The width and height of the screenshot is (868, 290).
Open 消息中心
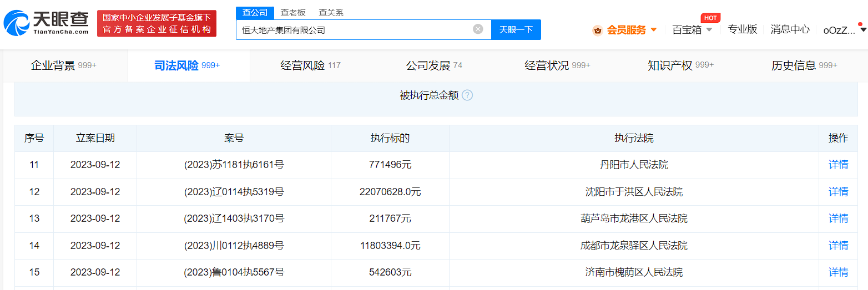pos(790,29)
